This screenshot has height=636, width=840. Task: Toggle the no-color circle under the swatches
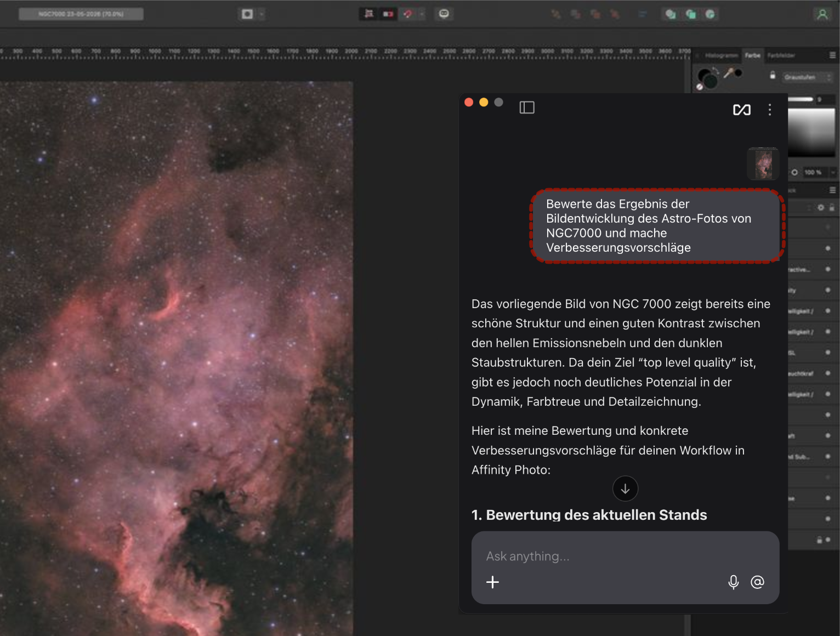700,87
